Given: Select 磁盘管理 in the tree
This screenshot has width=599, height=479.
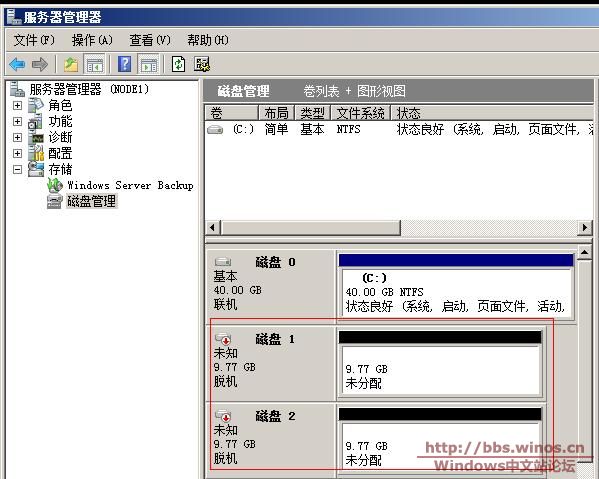Looking at the screenshot, I should (91, 201).
